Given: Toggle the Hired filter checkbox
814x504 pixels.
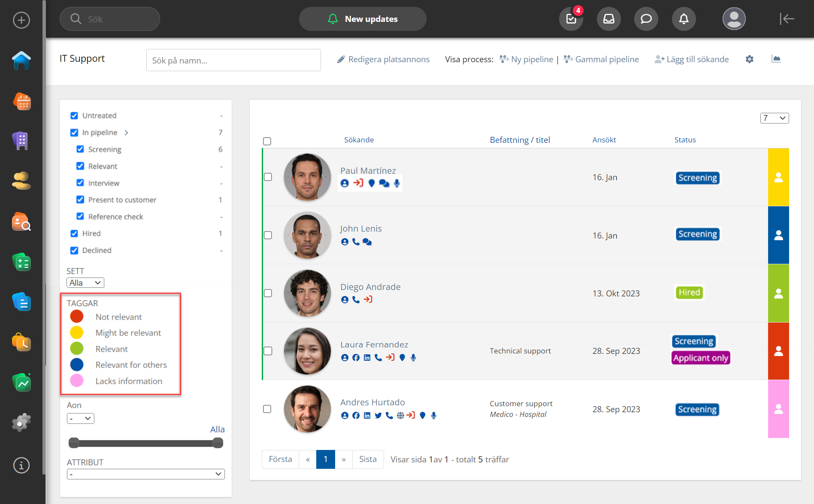Looking at the screenshot, I should (74, 233).
